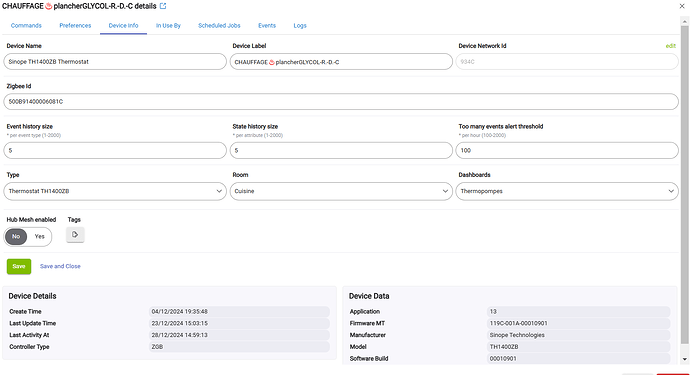
Task: Click edit link for Device Network Id
Action: click(671, 46)
